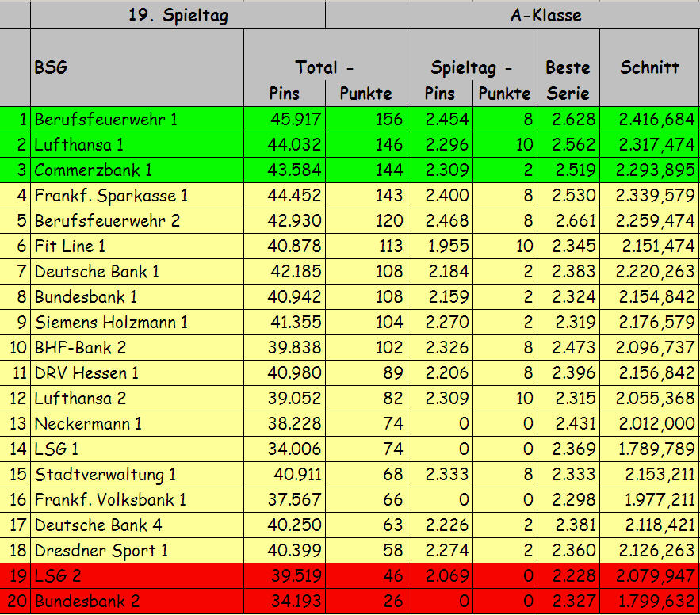Viewport: 700px width, 615px height.
Task: Select team cell 'DRV Hessen 1'
Action: (x=137, y=372)
